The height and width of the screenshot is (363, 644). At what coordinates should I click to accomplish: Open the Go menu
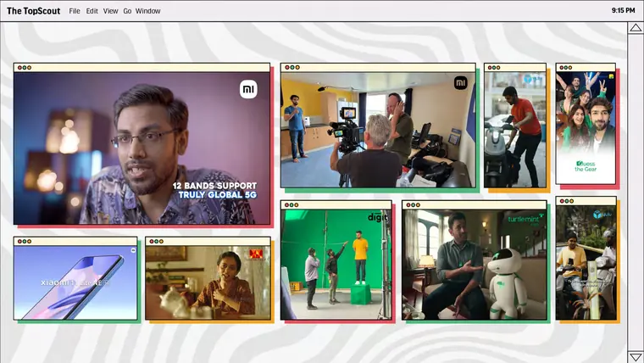tap(127, 11)
